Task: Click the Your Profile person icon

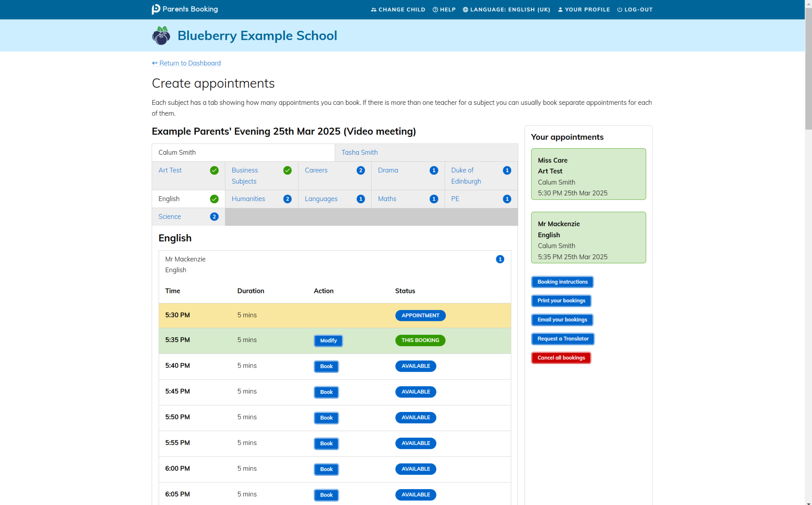Action: [560, 10]
